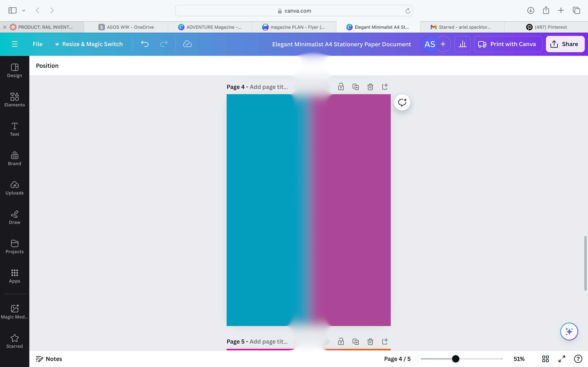Add a comment on Page 4

402,102
